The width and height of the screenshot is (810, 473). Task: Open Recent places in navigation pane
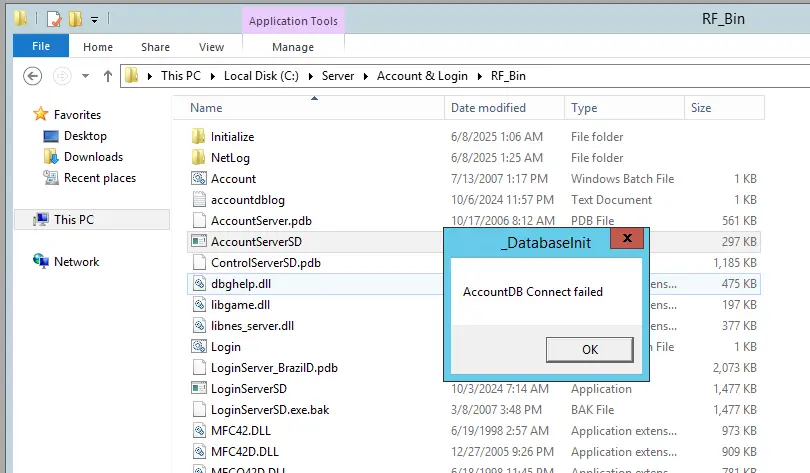[x=100, y=178]
